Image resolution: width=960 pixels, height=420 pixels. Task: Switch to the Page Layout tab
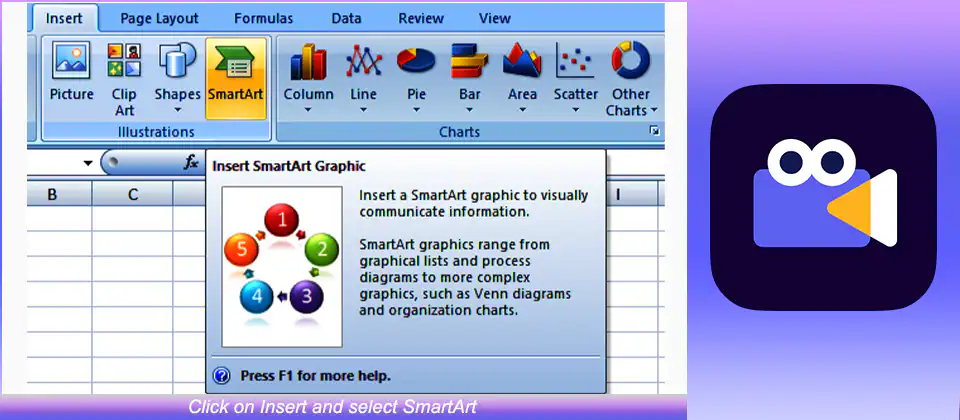pyautogui.click(x=159, y=18)
